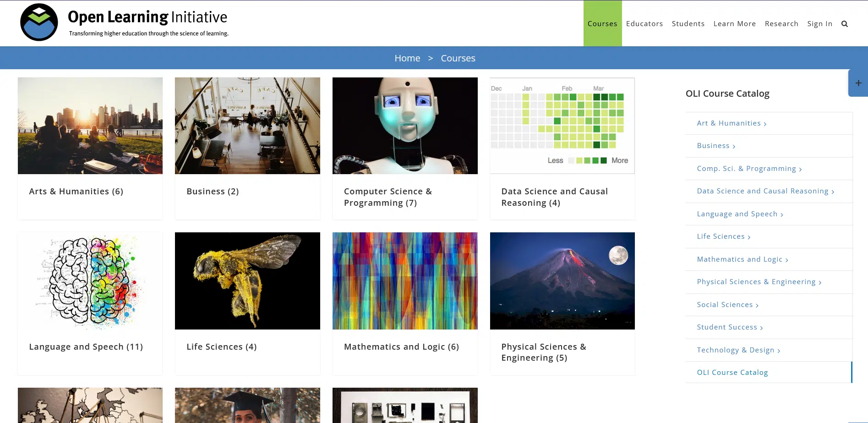This screenshot has width=868, height=423.
Task: Open the Courses menu item
Action: coord(602,23)
